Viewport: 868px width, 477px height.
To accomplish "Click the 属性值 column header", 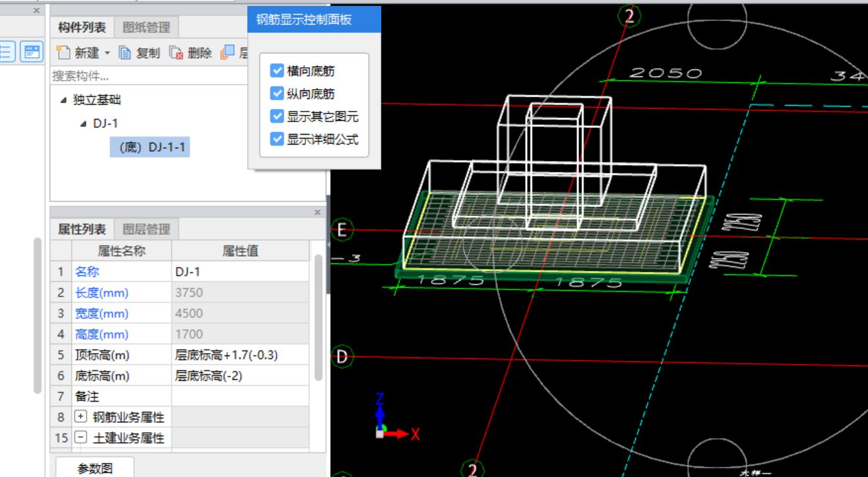I will click(x=240, y=251).
